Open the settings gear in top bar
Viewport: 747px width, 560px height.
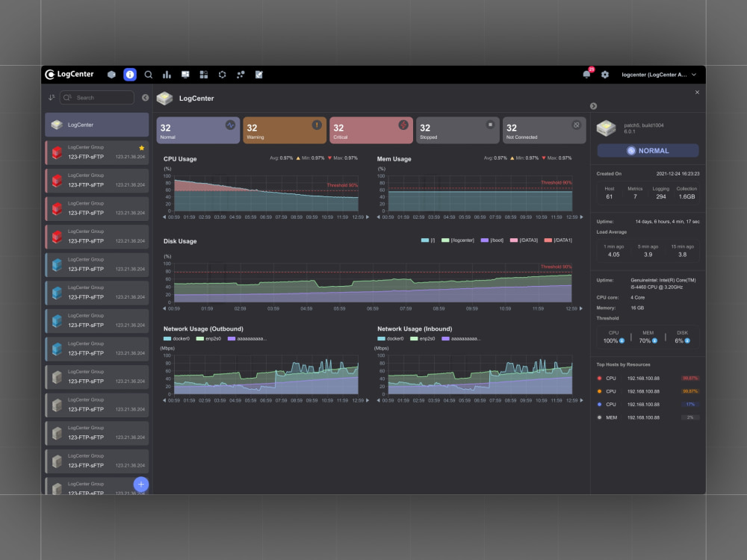tap(605, 74)
